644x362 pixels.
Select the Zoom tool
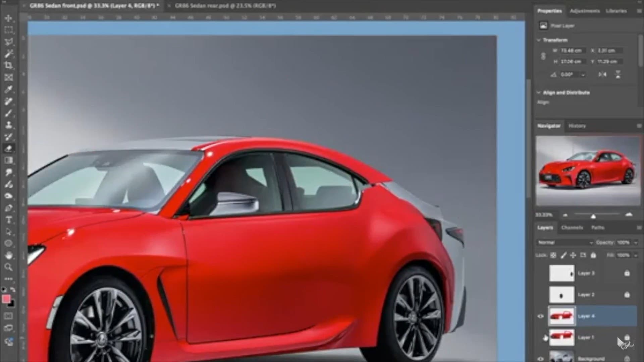9,267
